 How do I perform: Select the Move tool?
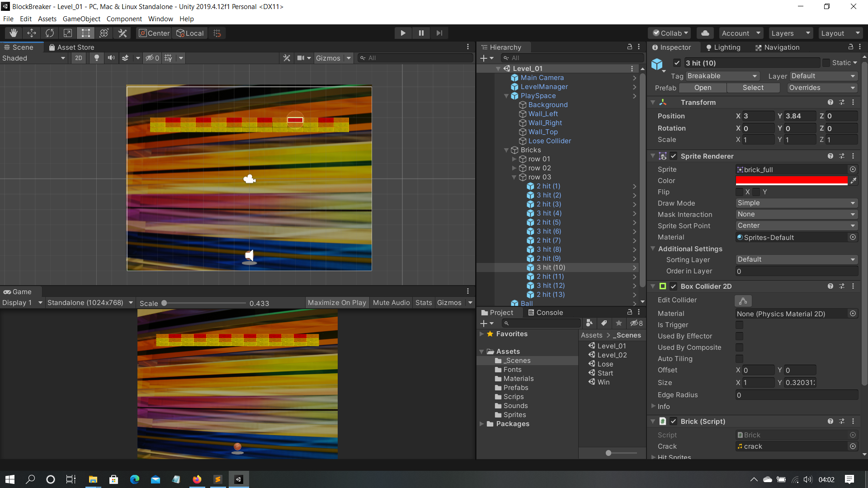point(32,33)
